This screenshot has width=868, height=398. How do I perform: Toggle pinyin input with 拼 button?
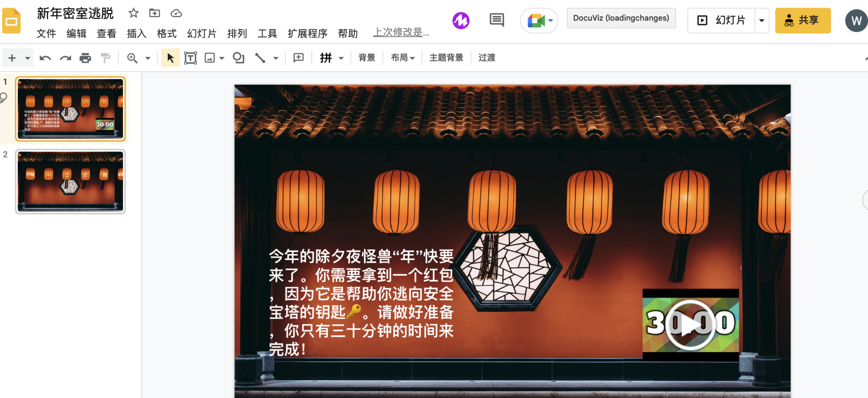(326, 58)
